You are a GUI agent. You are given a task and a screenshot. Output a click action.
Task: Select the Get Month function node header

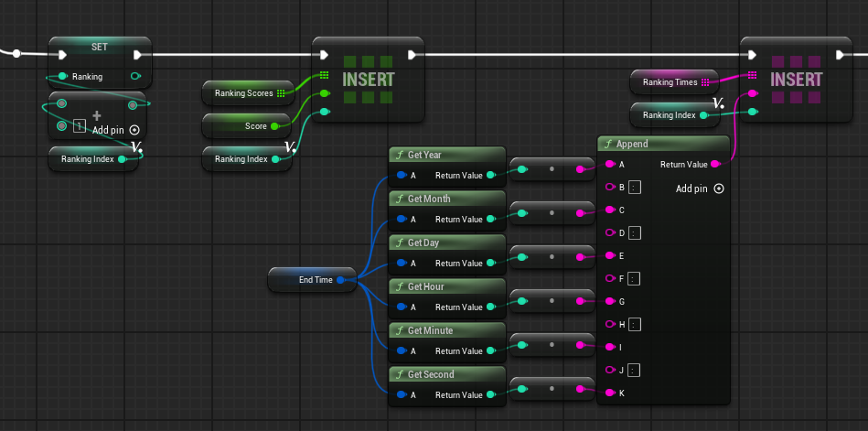(x=446, y=199)
